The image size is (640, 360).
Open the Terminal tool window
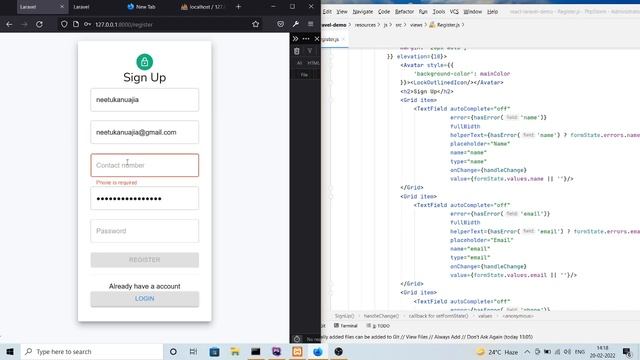(346, 326)
